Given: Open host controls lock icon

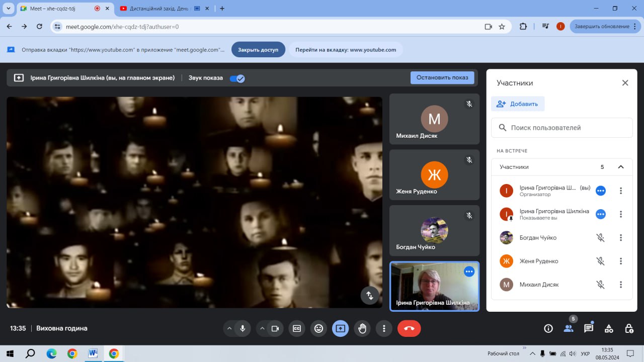Looking at the screenshot, I should (629, 328).
